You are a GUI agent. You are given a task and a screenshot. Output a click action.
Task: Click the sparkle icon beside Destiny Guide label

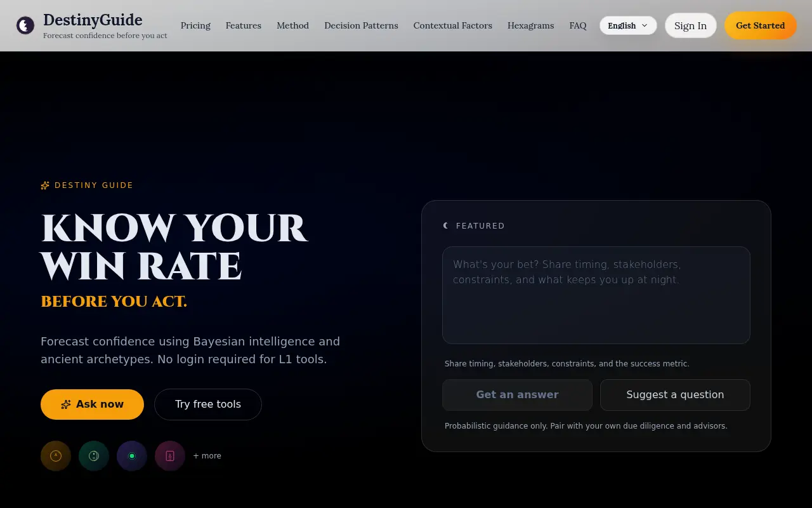click(x=45, y=185)
